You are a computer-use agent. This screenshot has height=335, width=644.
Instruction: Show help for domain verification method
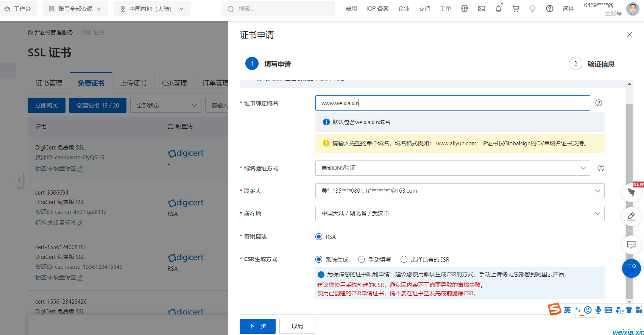[601, 168]
